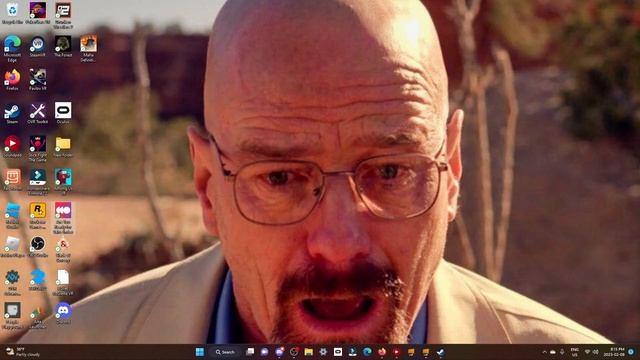Select the New folder on the desktop

(x=63, y=147)
